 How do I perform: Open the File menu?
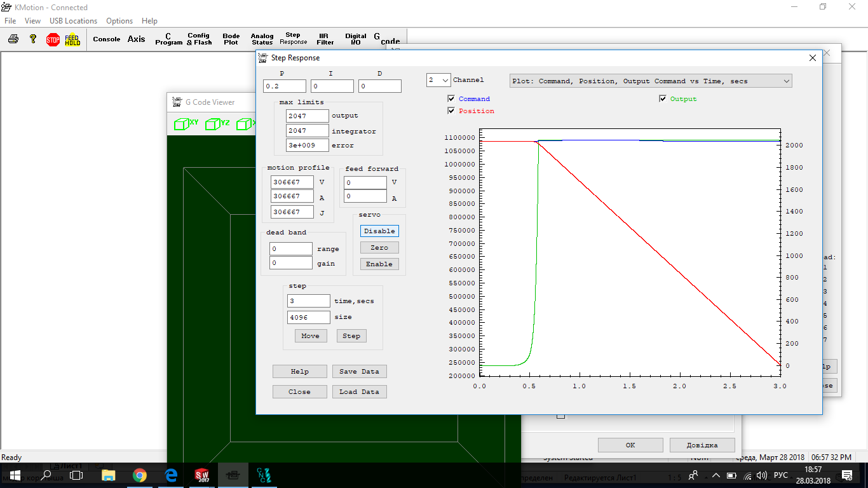pyautogui.click(x=10, y=21)
